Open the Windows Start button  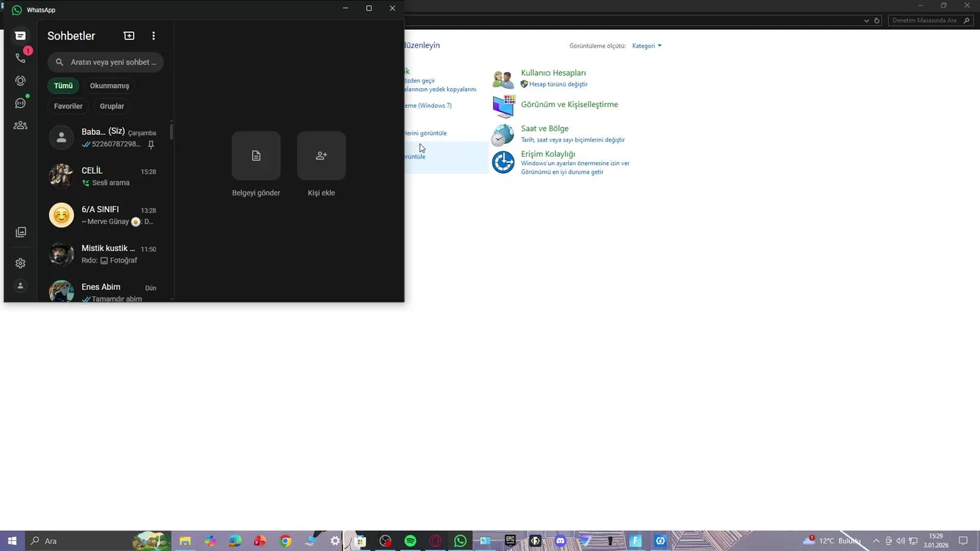click(x=12, y=541)
